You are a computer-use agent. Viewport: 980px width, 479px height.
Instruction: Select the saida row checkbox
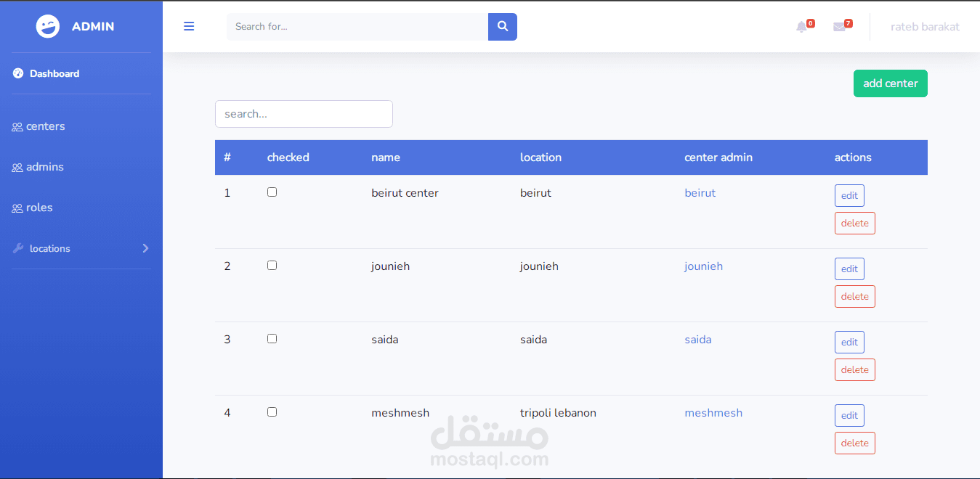pyautogui.click(x=272, y=339)
